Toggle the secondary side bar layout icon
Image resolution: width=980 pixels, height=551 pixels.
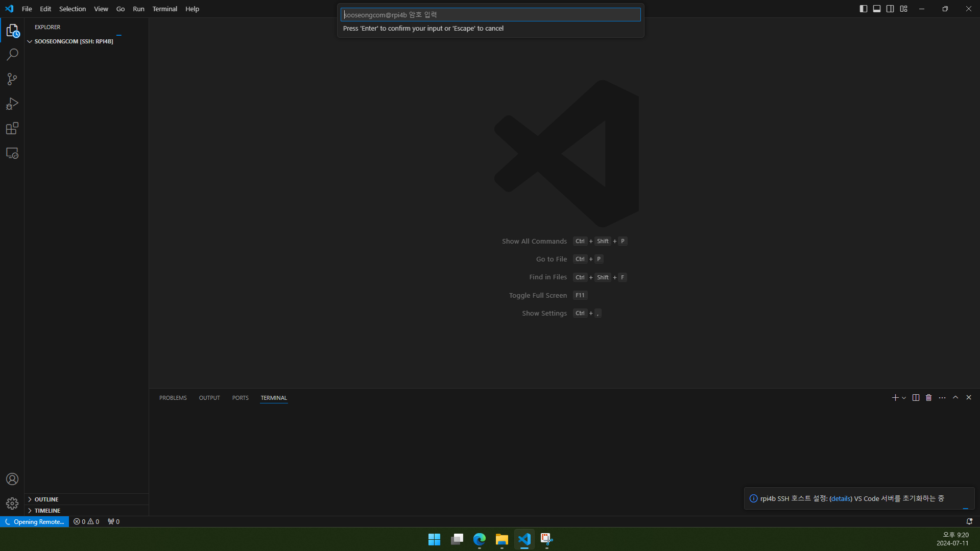[890, 9]
